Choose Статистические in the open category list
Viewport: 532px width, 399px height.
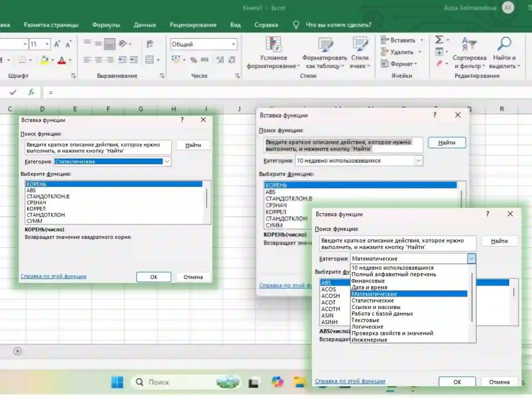[409, 301]
